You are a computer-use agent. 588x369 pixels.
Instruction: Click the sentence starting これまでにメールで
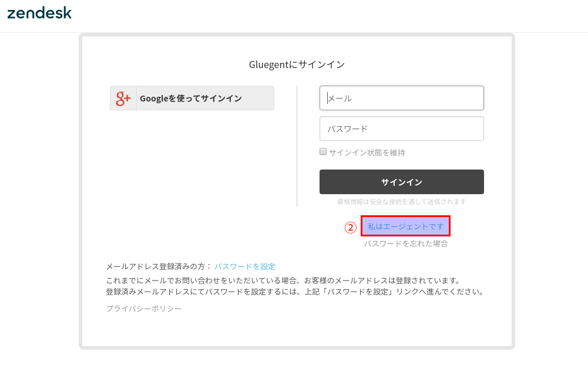point(283,280)
